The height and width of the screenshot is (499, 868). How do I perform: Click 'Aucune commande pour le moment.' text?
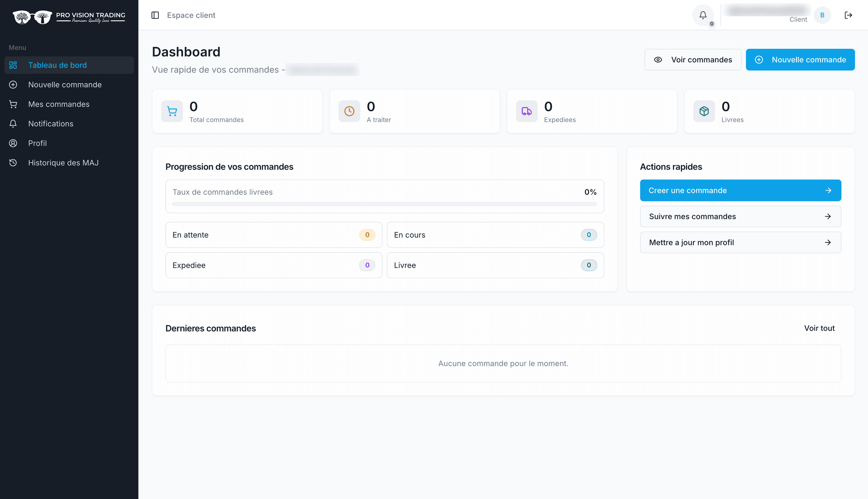pyautogui.click(x=503, y=364)
